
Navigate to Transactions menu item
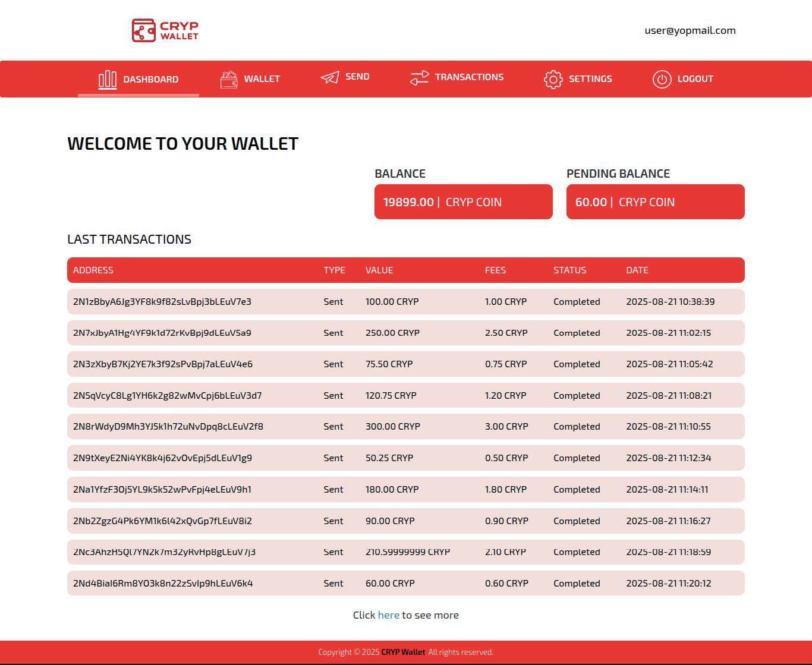(457, 78)
